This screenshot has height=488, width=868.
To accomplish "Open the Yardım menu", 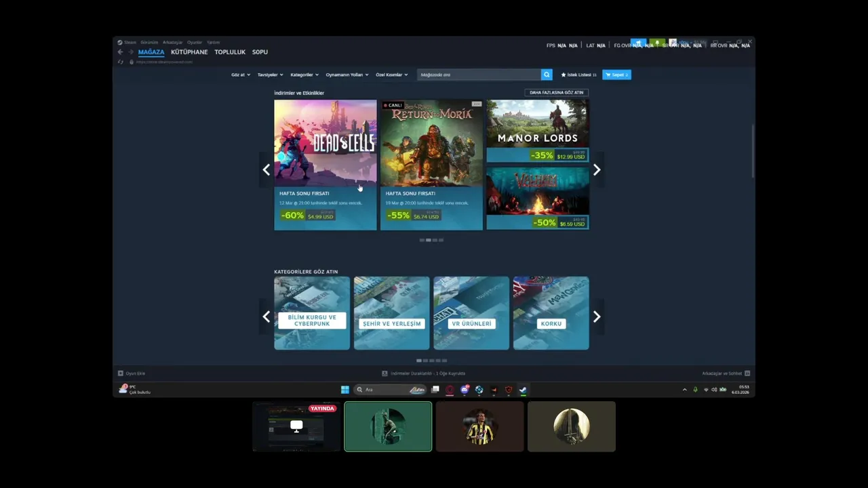I will 213,42.
